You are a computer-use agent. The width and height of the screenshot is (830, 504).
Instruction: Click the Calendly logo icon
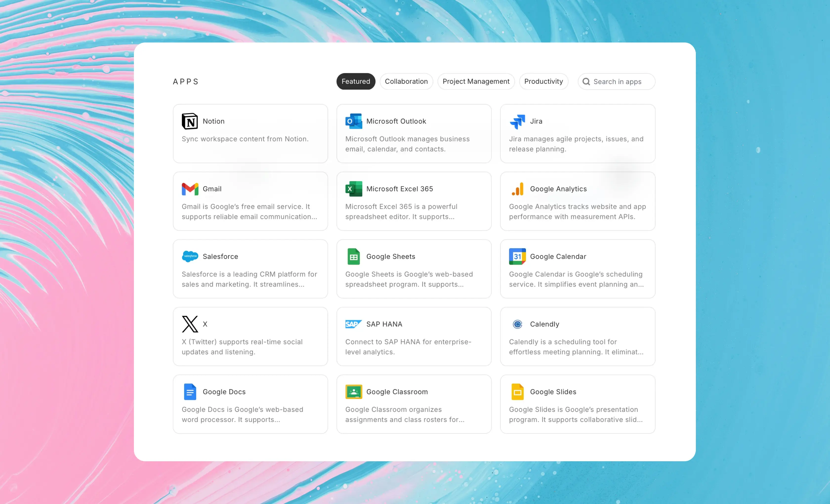click(x=517, y=324)
